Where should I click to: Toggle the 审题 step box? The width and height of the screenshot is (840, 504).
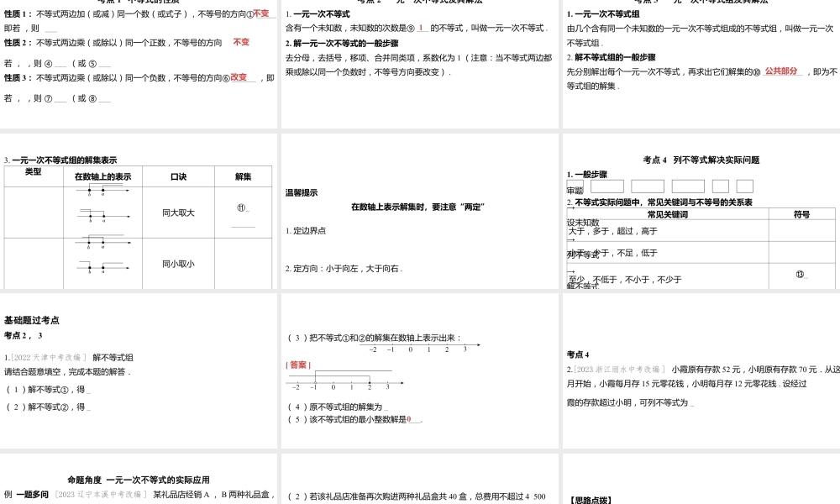pyautogui.click(x=575, y=187)
